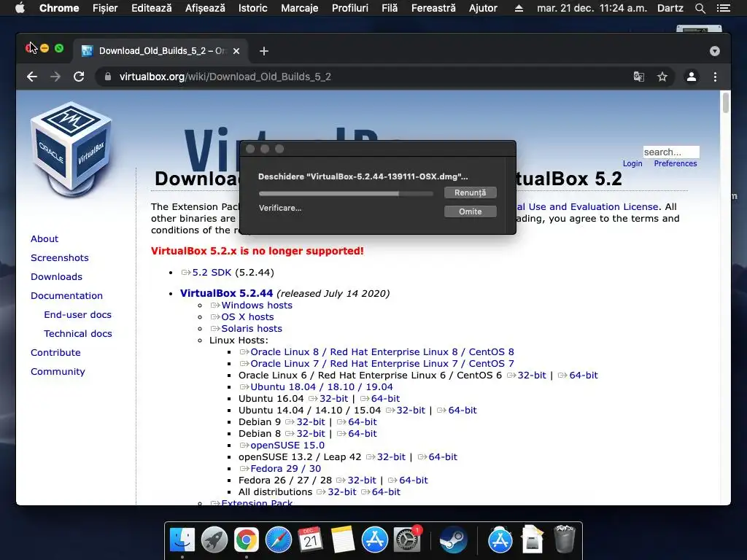747x560 pixels.
Task: Open Screenshots sidebar link
Action: (x=60, y=257)
